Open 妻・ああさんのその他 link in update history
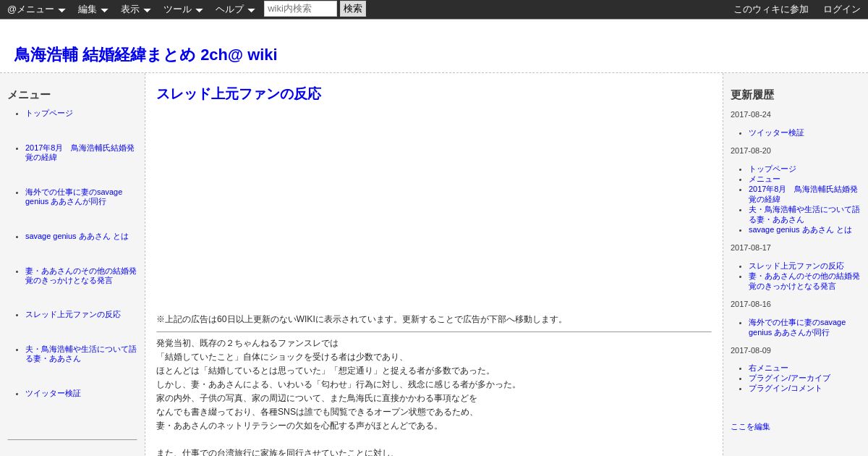Screen dimensions: 868x456 tap(804, 281)
